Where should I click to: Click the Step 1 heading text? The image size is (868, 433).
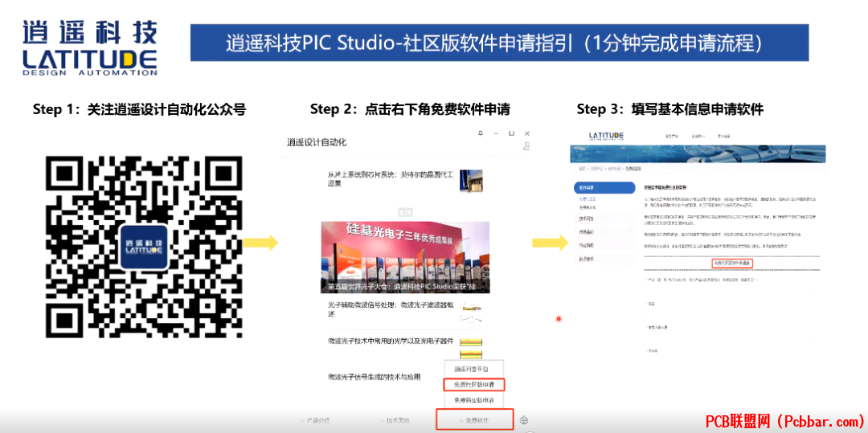(x=139, y=109)
